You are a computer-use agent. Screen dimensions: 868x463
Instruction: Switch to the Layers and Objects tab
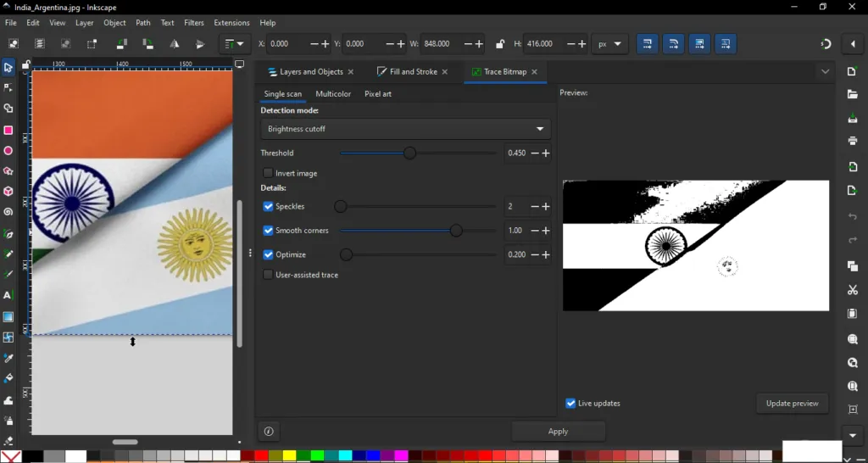click(310, 71)
